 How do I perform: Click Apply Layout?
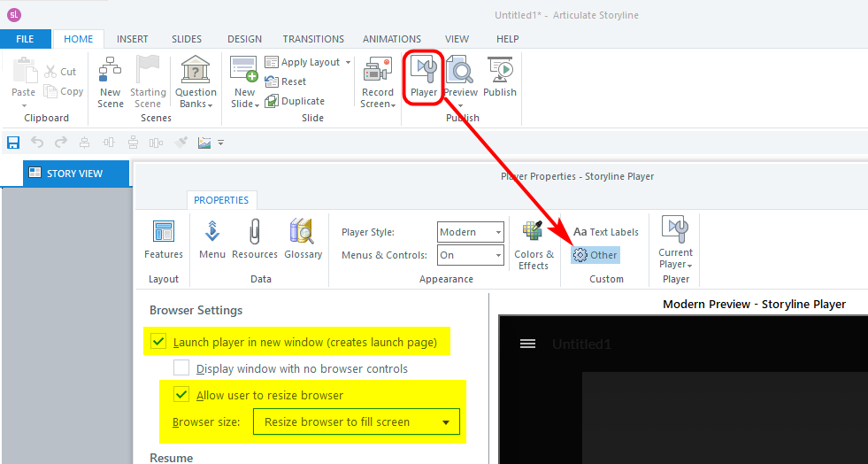point(310,62)
